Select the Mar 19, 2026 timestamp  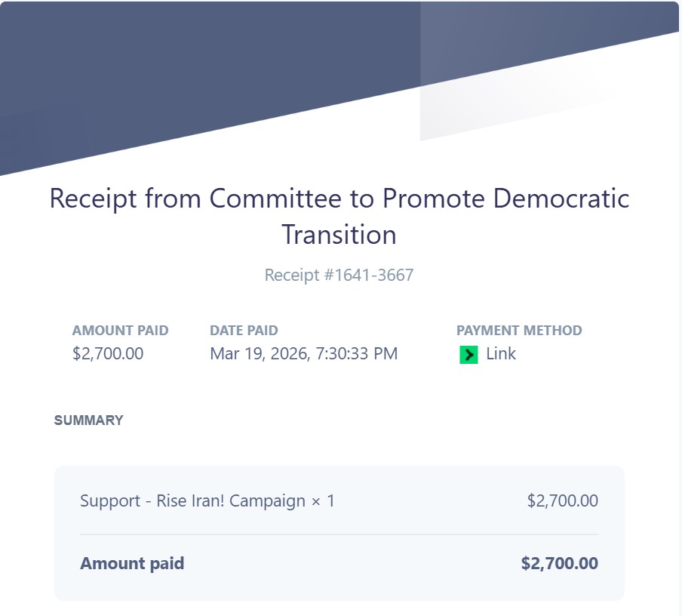(303, 353)
